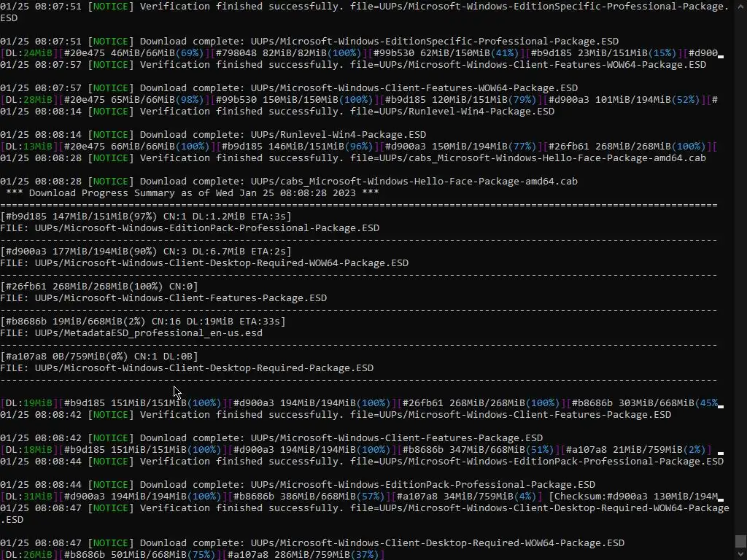Image resolution: width=747 pixels, height=560 pixels.
Task: Click the scrollbar down arrow
Action: pyautogui.click(x=740, y=555)
